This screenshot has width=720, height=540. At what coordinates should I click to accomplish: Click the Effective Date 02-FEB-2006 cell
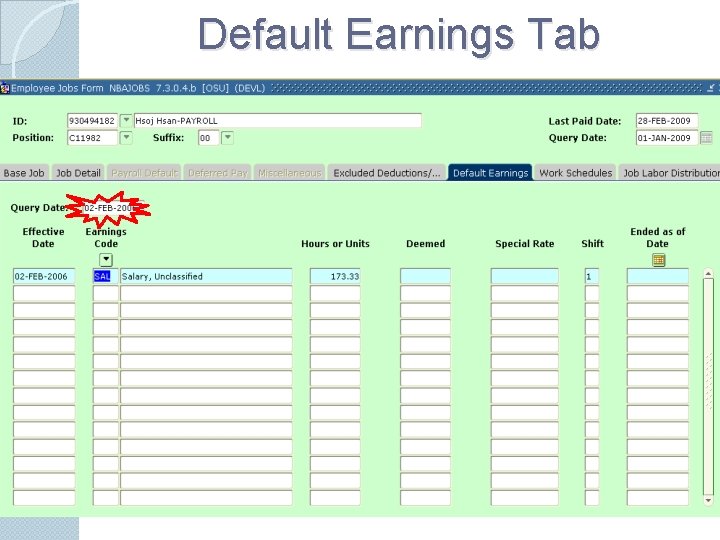coord(44,276)
